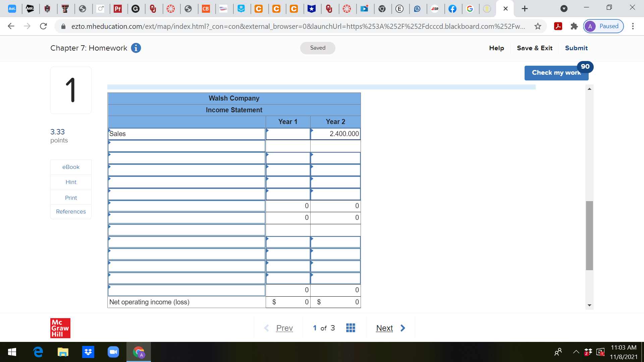This screenshot has width=644, height=362.
Task: Click the grid page-picker icon near Next
Action: [x=351, y=328]
